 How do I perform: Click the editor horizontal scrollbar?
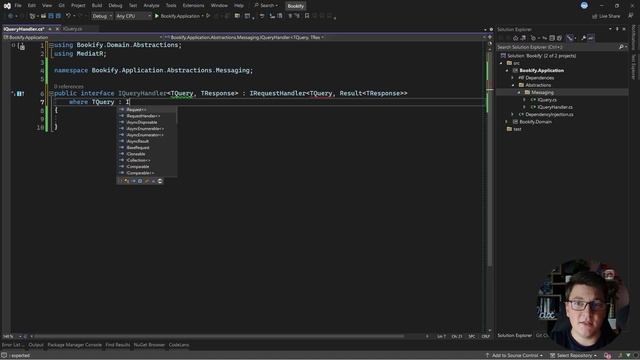click(x=220, y=336)
